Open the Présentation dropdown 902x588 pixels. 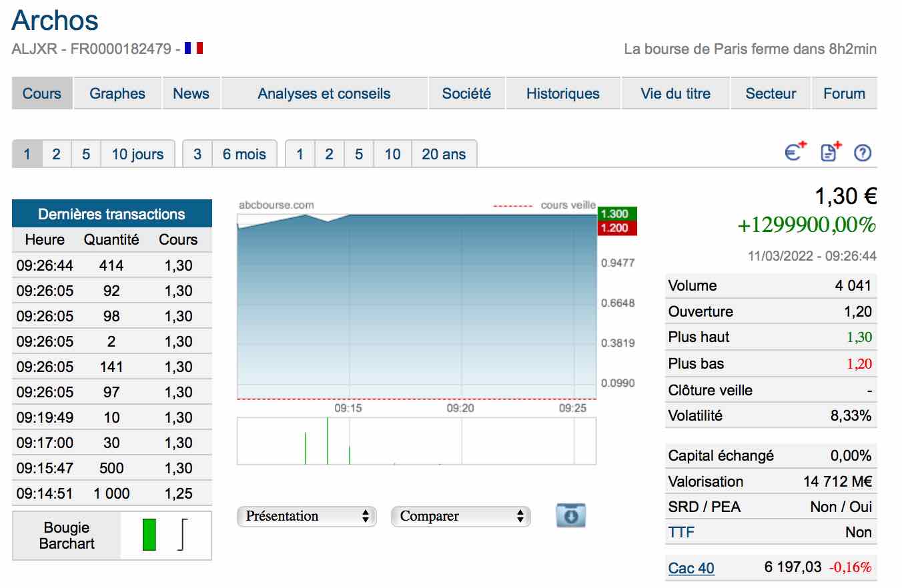tap(307, 516)
